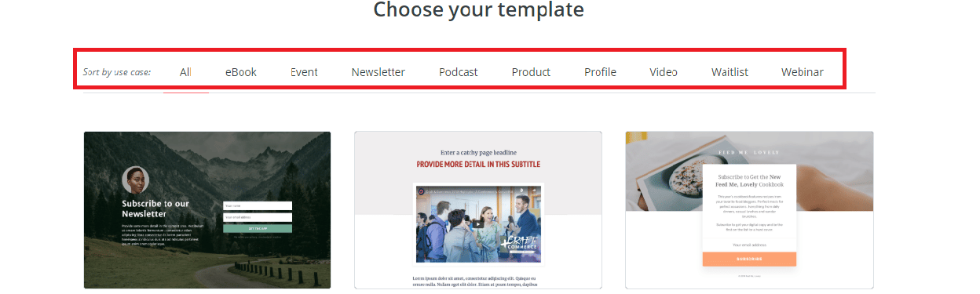Open the Waitlist tab
This screenshot has width=980, height=294.
click(x=730, y=72)
